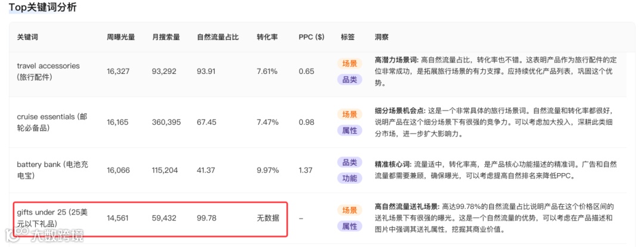Viewport: 644px width, 247px height.
Task: Click the 转化率 column header
Action: coord(267,37)
